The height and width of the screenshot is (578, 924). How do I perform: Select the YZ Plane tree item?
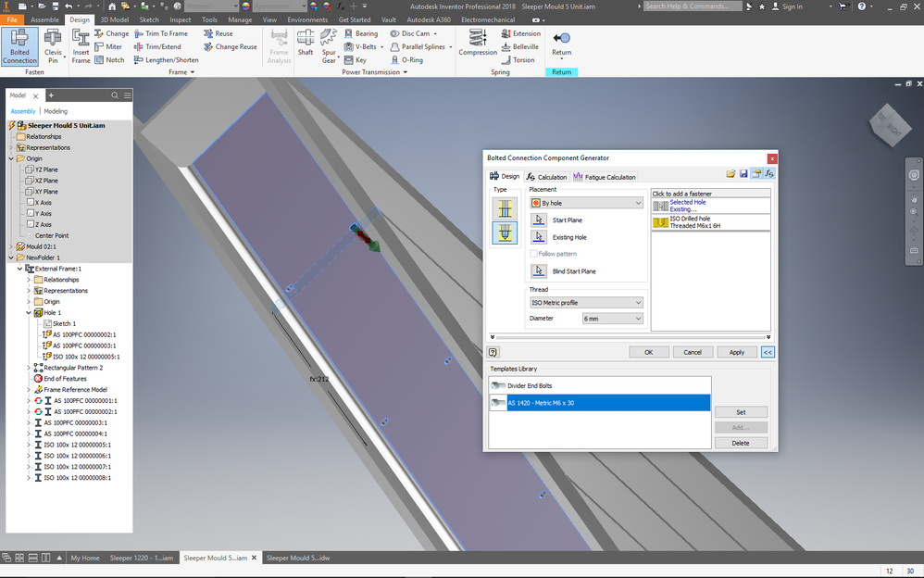[46, 170]
